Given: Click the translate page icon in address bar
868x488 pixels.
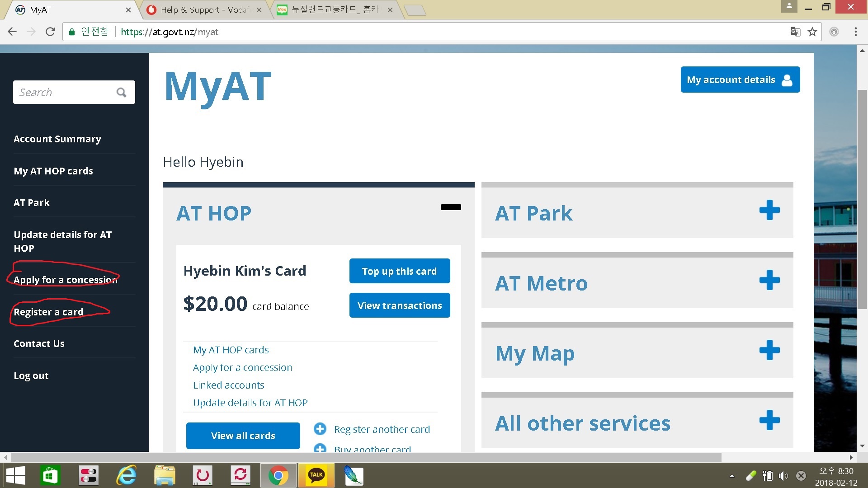Looking at the screenshot, I should click(x=795, y=32).
